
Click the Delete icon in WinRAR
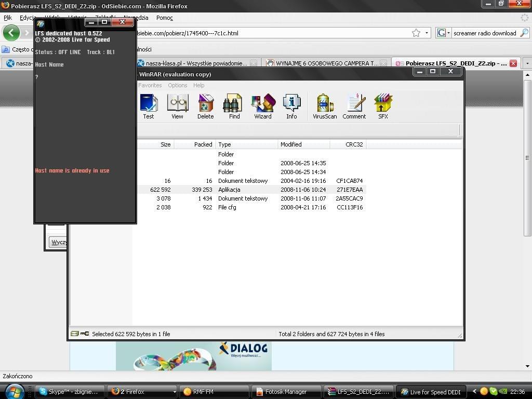(x=206, y=106)
